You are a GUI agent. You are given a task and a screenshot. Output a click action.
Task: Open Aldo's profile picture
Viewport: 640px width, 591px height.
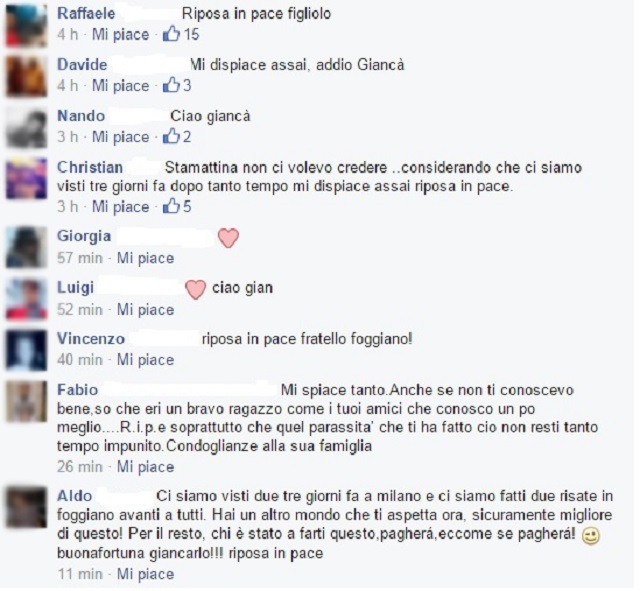(x=26, y=507)
